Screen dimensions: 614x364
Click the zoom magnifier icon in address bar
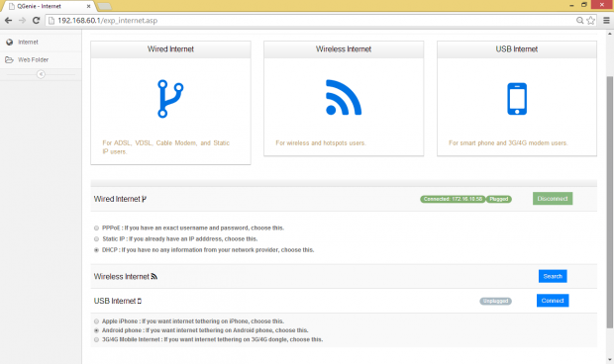click(x=580, y=21)
